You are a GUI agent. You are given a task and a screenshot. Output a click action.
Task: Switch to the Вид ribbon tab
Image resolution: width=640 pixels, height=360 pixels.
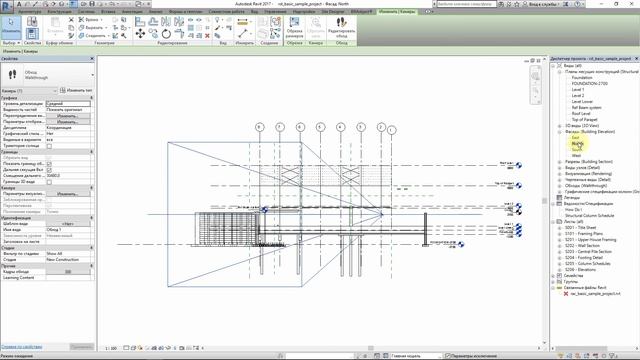[254, 12]
